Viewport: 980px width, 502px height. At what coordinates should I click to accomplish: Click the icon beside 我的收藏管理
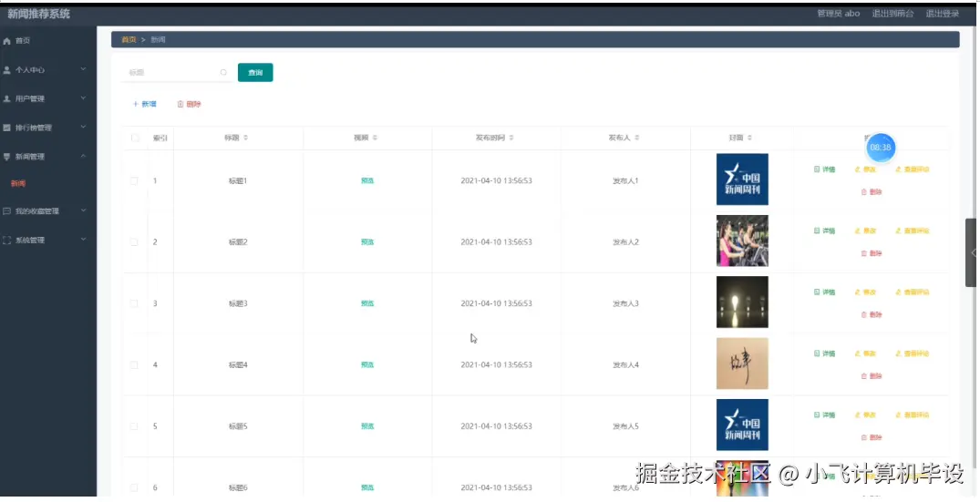click(7, 211)
